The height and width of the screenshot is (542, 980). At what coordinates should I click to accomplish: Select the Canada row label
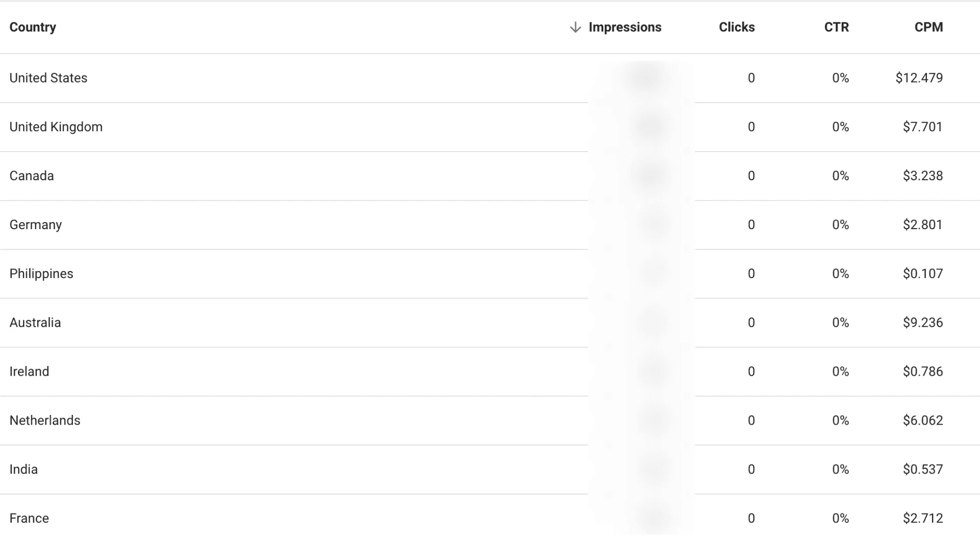32,176
